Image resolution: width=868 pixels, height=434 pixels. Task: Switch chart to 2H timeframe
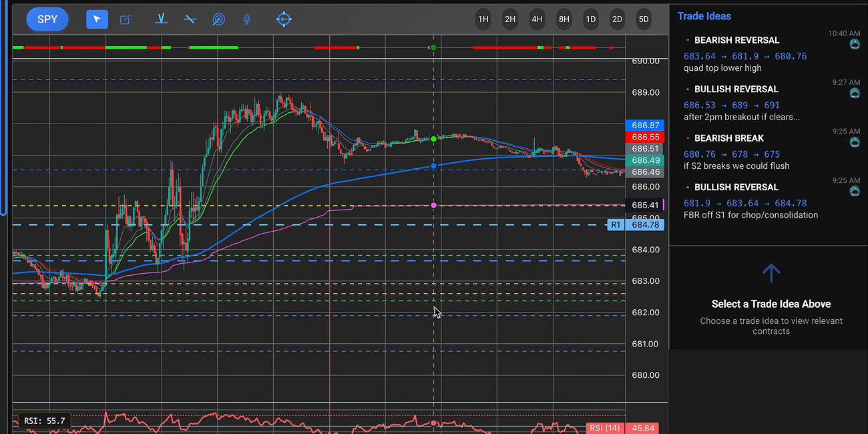click(x=510, y=19)
